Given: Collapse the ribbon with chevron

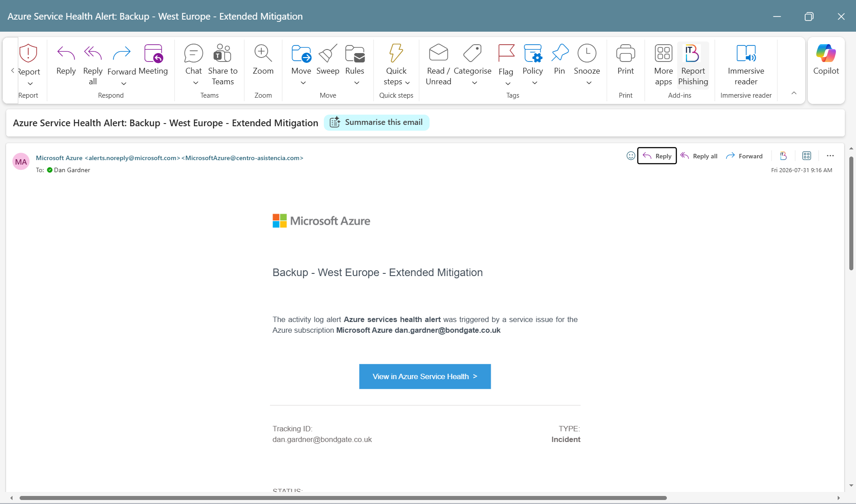Looking at the screenshot, I should [x=794, y=93].
